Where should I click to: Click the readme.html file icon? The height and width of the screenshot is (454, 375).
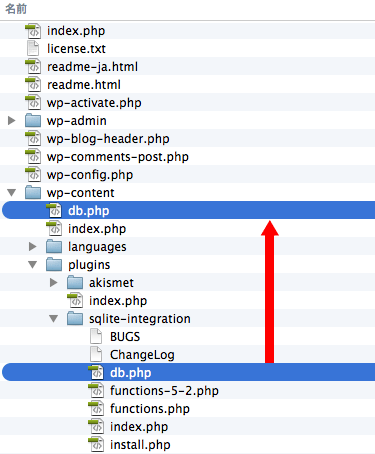pos(33,85)
